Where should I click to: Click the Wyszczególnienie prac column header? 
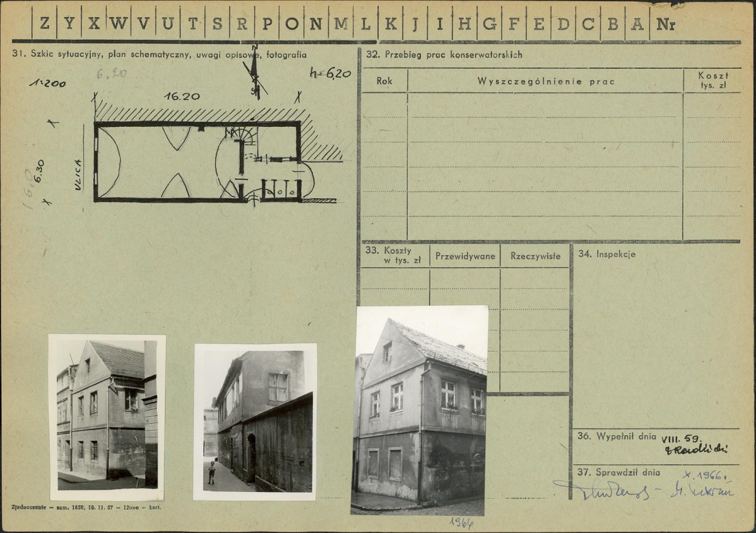[x=545, y=81]
